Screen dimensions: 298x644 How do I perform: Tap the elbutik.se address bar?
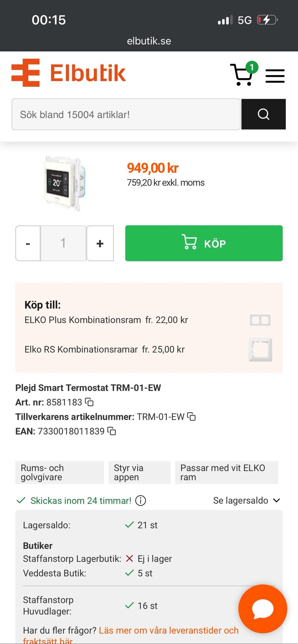coord(149,41)
